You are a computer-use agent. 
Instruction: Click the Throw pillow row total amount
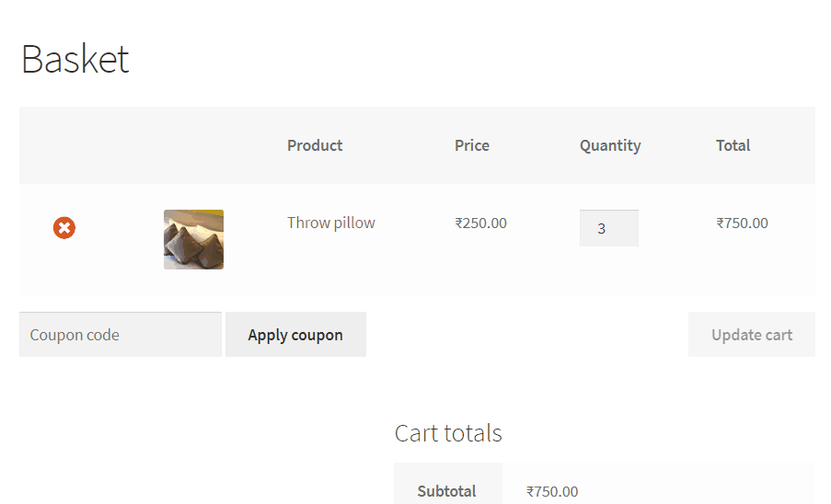coord(742,223)
